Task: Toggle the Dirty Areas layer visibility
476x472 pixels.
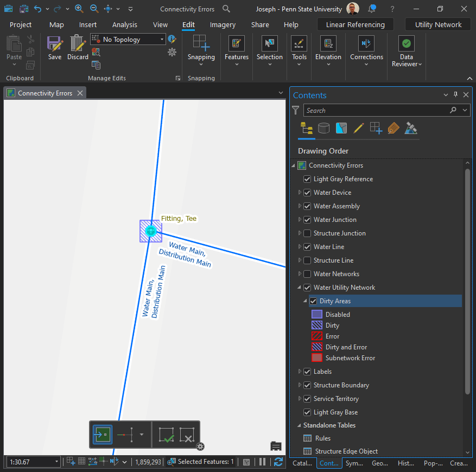Action: pyautogui.click(x=313, y=301)
